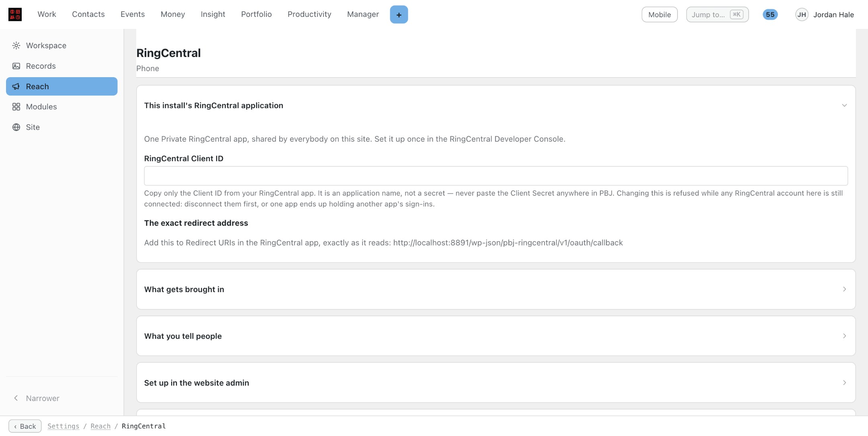Click the redirect URI callback text
Viewport: 868px width, 436px height.
click(x=508, y=243)
